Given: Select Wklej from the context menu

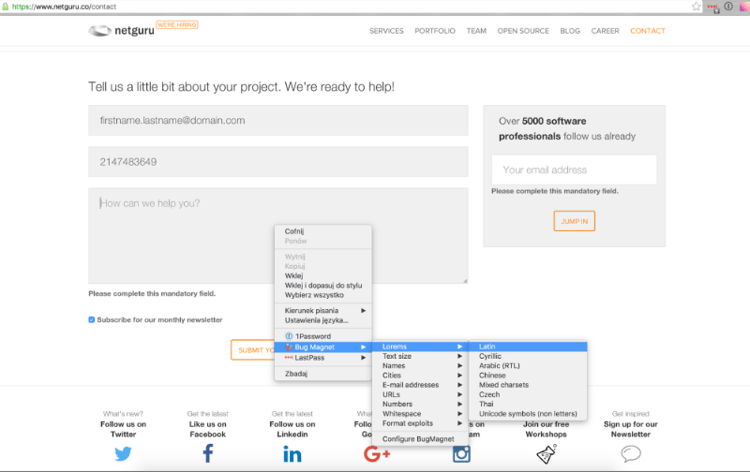Looking at the screenshot, I should [x=294, y=276].
